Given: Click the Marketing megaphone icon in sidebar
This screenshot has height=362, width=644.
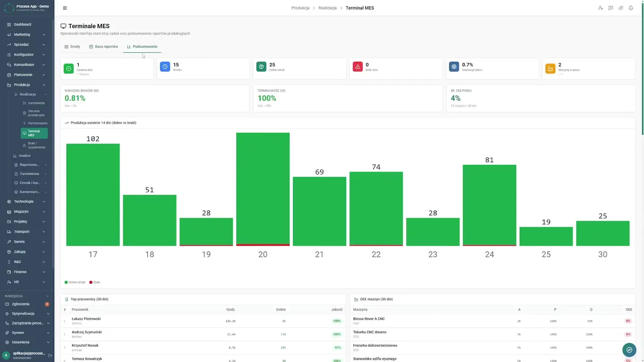Looking at the screenshot, I should tap(9, 34).
